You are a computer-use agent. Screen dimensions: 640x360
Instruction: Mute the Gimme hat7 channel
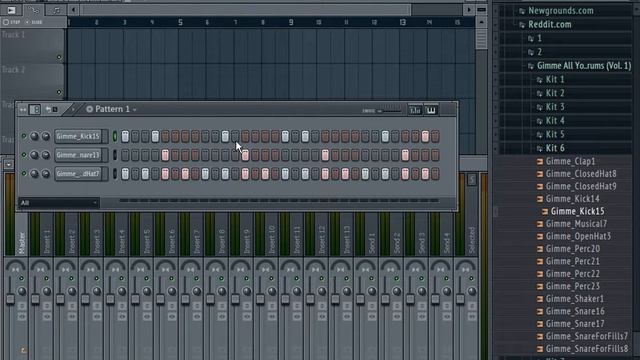pyautogui.click(x=24, y=173)
